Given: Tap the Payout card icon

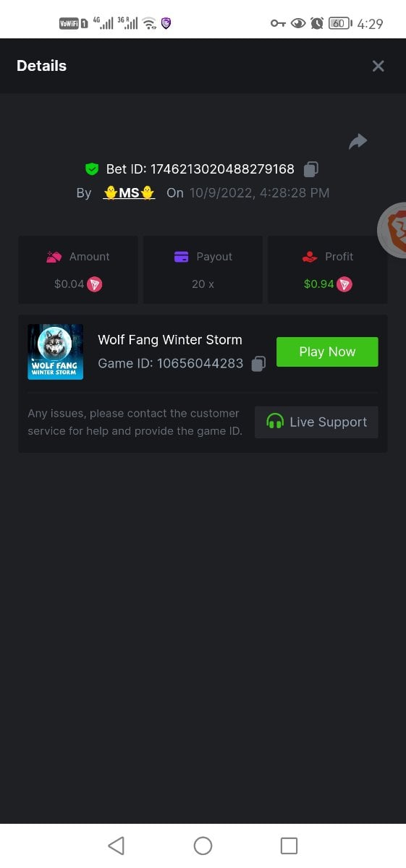Looking at the screenshot, I should [182, 257].
